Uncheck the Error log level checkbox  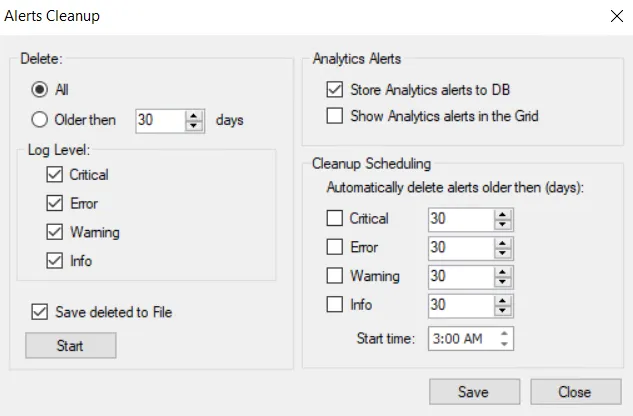54,203
